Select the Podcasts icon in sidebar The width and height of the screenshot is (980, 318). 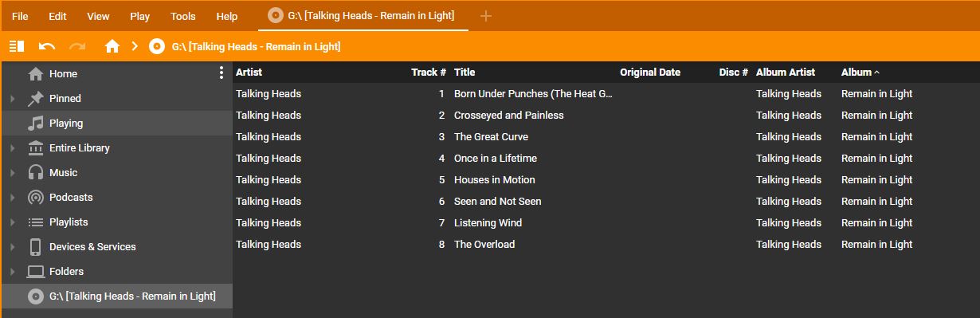(36, 197)
